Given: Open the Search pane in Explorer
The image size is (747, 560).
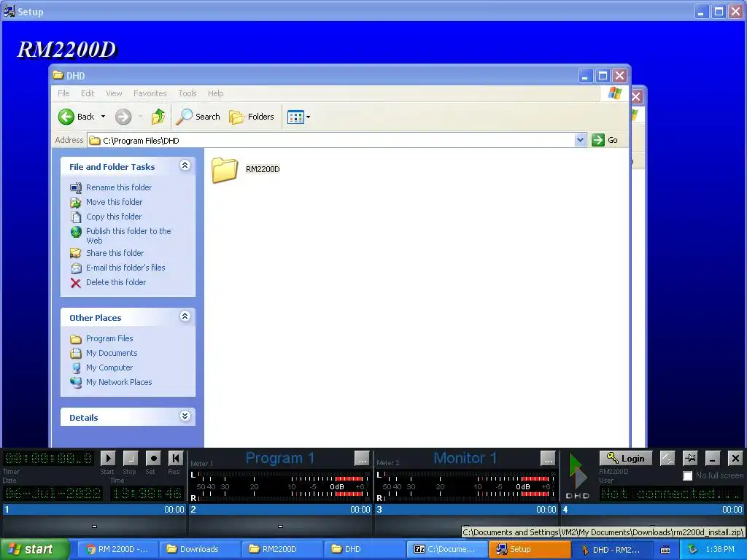Looking at the screenshot, I should 198,117.
